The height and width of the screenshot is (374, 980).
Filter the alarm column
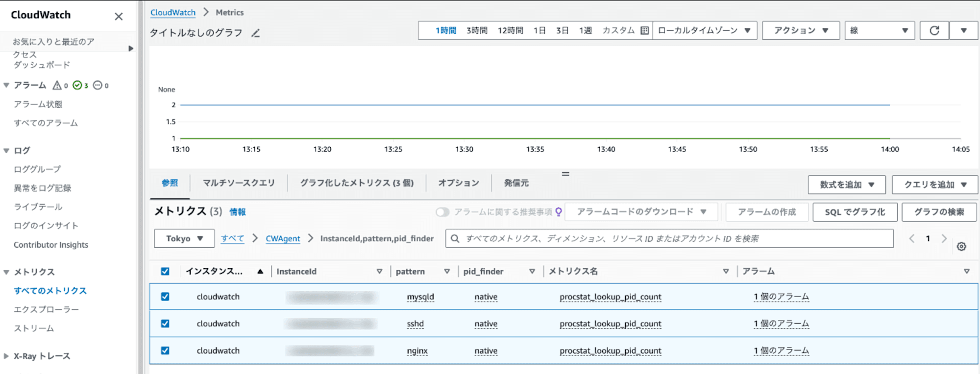pyautogui.click(x=966, y=271)
